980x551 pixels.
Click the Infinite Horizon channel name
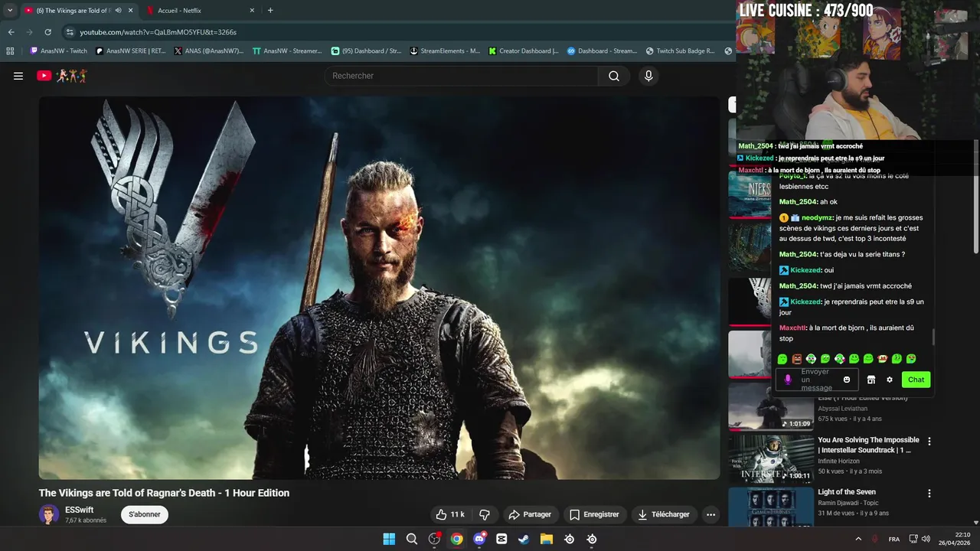838,461
